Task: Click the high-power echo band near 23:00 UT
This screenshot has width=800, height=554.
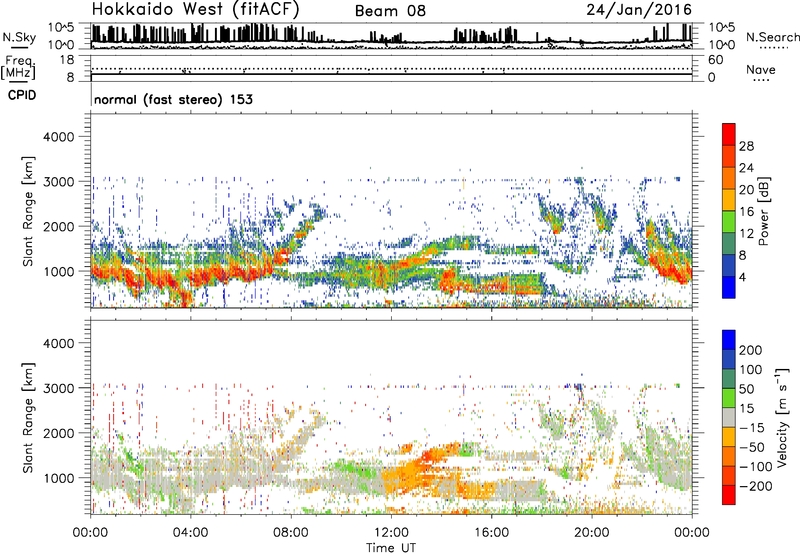Action: click(669, 260)
